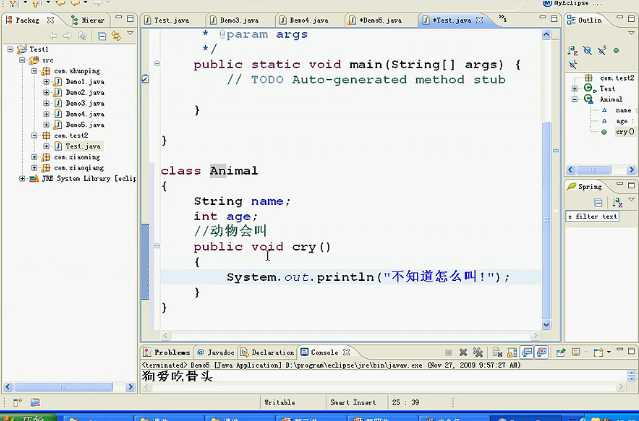This screenshot has width=639, height=421.
Task: Select the age field in Outline
Action: (621, 121)
